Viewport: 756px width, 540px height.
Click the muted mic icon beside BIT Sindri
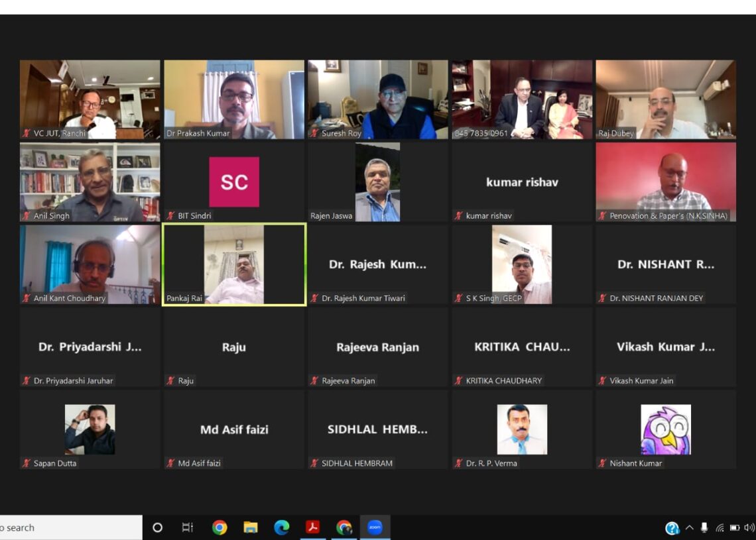click(170, 215)
